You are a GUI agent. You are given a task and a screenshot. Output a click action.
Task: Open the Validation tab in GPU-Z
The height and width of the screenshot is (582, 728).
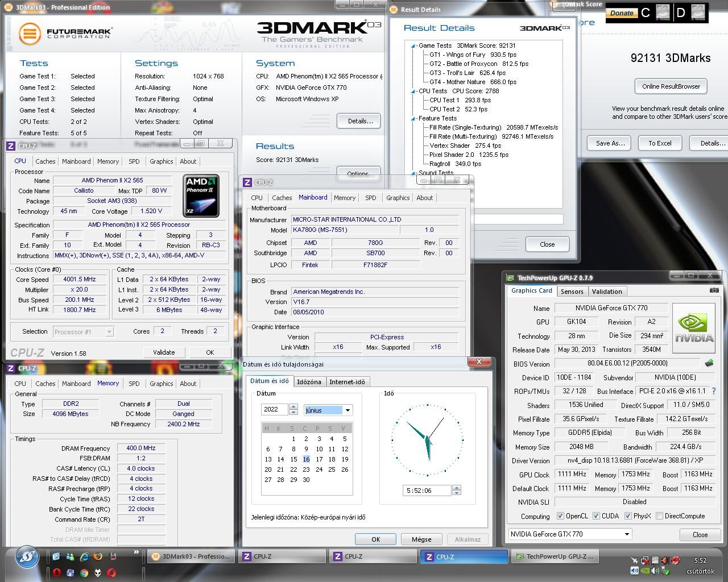click(607, 292)
